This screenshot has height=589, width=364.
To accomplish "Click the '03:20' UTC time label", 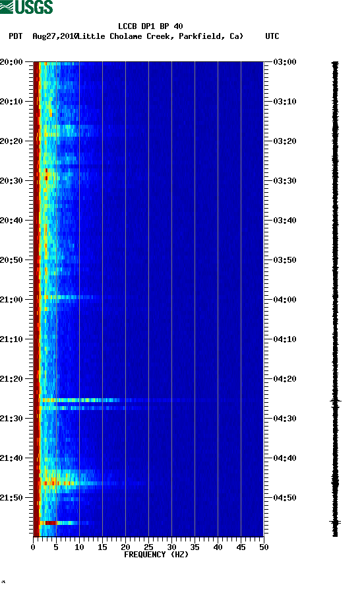I will click(x=285, y=141).
